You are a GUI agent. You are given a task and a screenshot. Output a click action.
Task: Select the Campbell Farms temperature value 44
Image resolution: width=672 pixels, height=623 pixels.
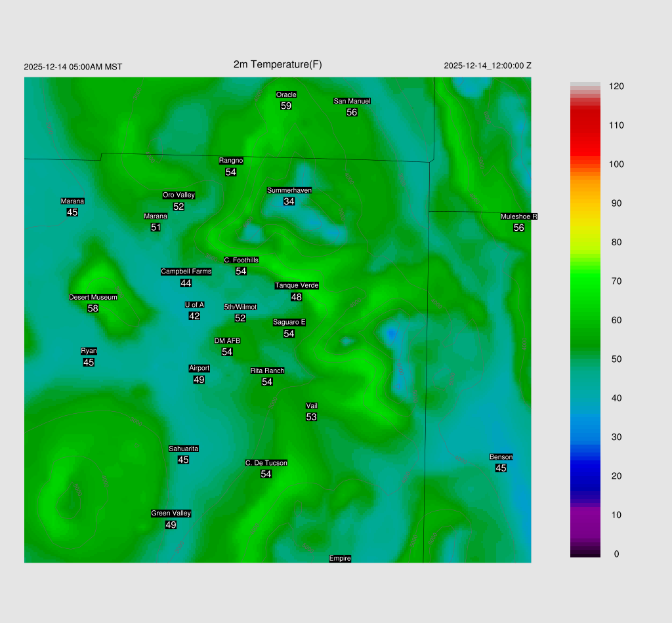coord(186,283)
